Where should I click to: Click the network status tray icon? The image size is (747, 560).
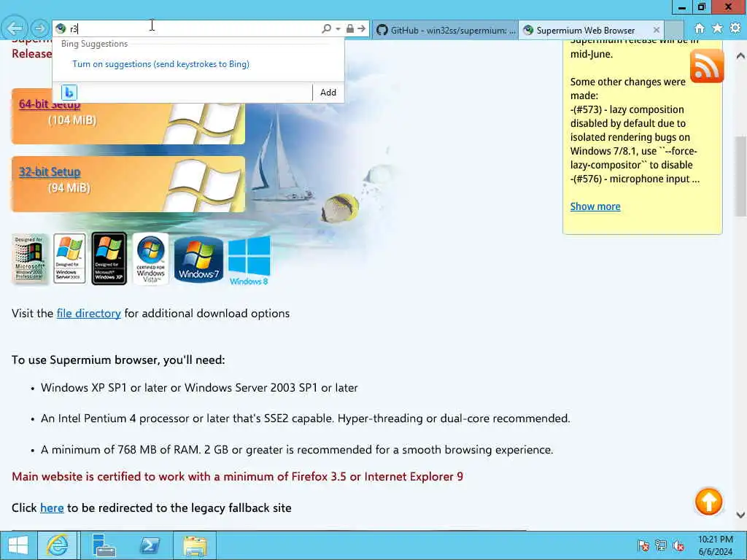click(x=661, y=545)
